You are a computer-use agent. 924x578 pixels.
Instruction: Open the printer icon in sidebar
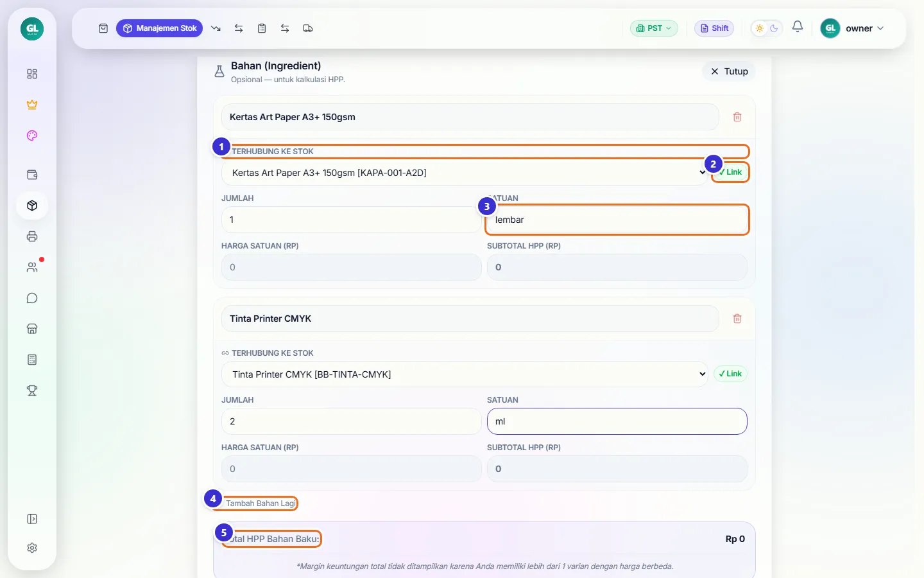tap(32, 236)
